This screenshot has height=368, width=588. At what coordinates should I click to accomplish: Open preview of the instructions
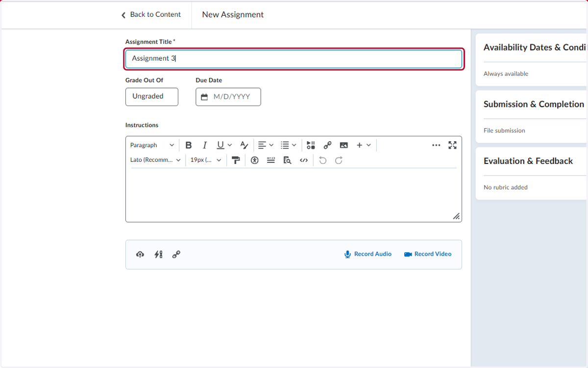287,160
